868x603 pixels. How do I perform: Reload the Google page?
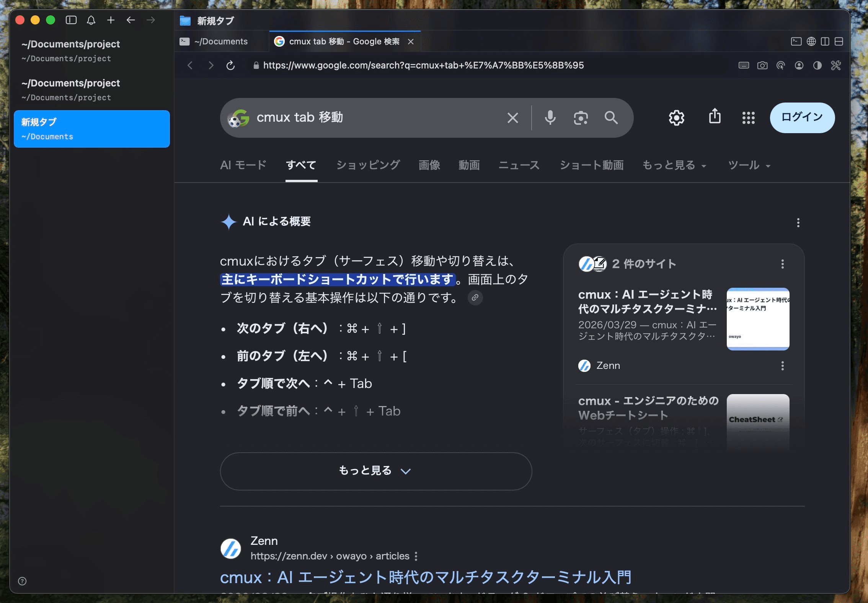tap(230, 65)
